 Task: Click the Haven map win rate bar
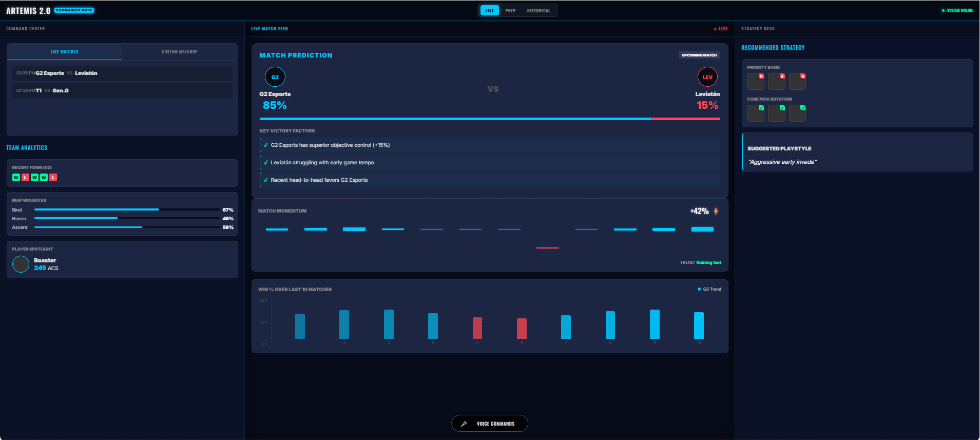[127, 218]
